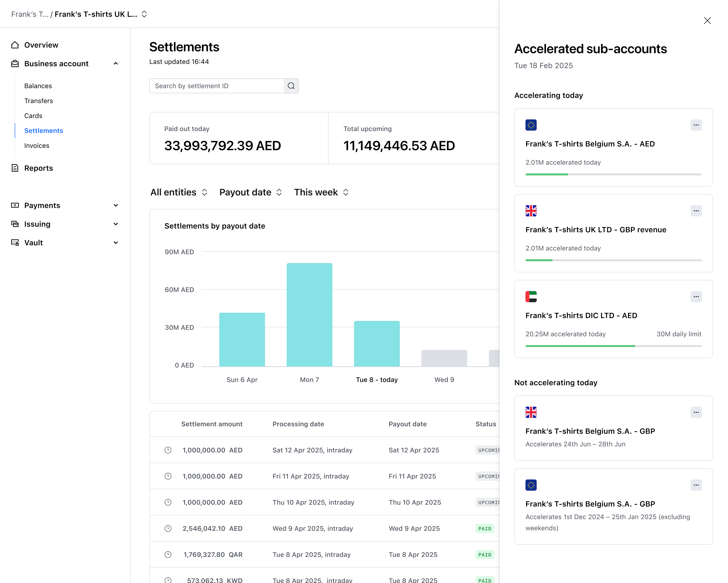Click the UAE flag on DIC LTD - AED card

click(x=531, y=297)
